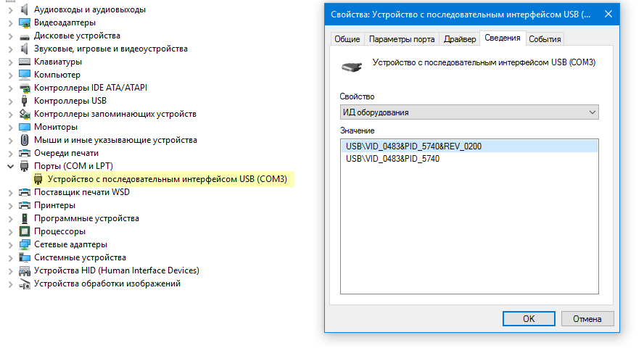
Task: Open the События tab
Action: [x=544, y=39]
